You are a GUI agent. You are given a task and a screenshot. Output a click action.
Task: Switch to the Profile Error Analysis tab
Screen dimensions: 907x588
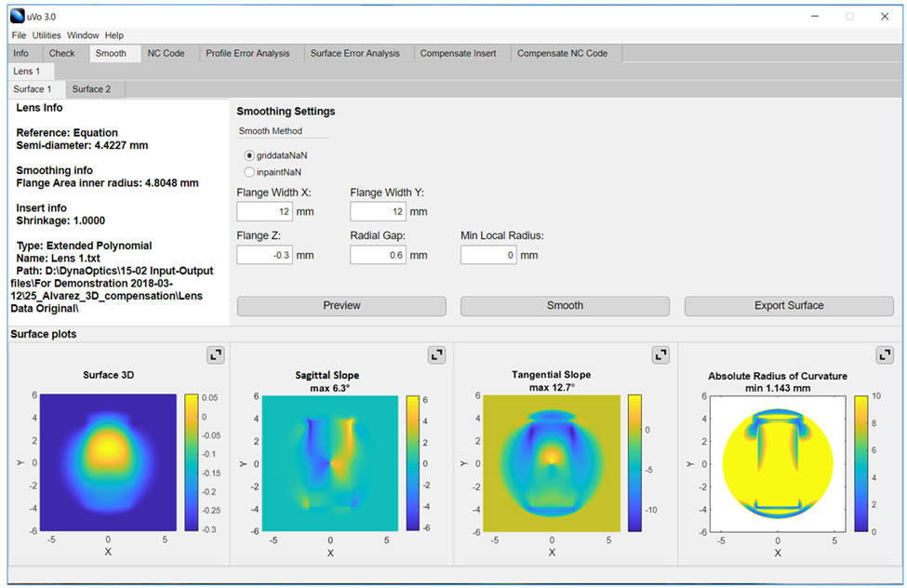coord(247,53)
